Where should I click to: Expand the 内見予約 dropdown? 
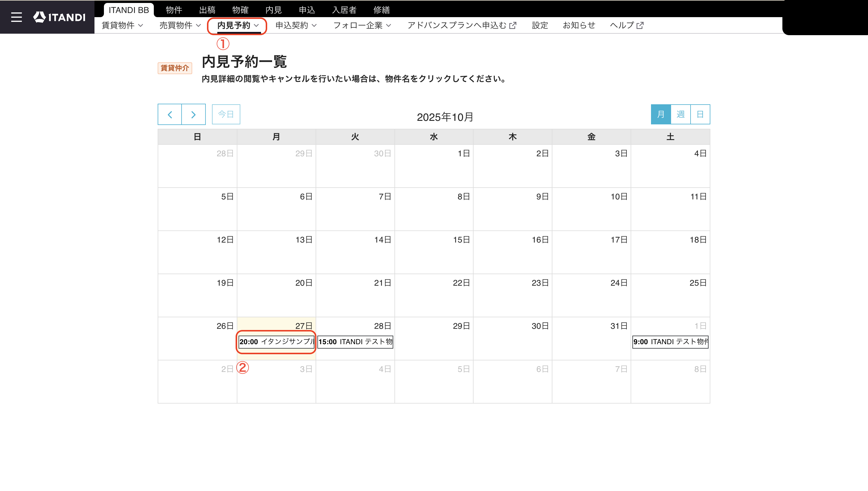[238, 25]
